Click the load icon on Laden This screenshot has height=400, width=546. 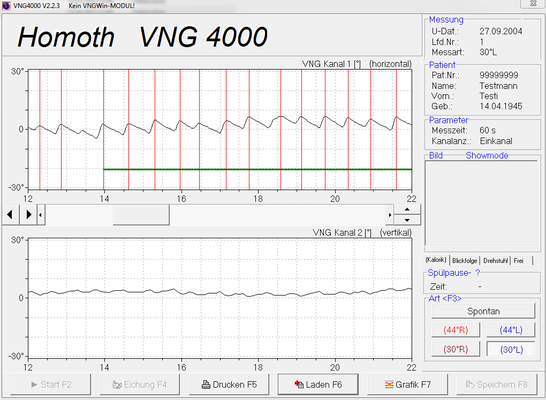click(299, 384)
